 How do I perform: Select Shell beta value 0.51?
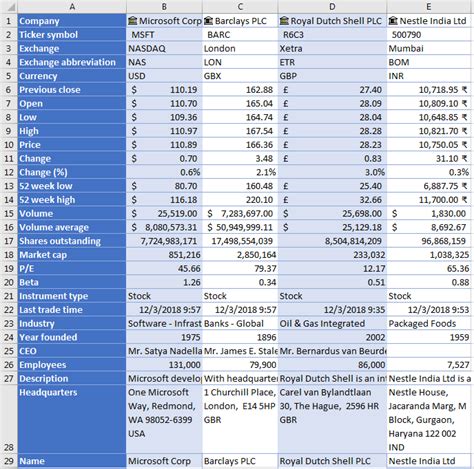click(x=332, y=282)
